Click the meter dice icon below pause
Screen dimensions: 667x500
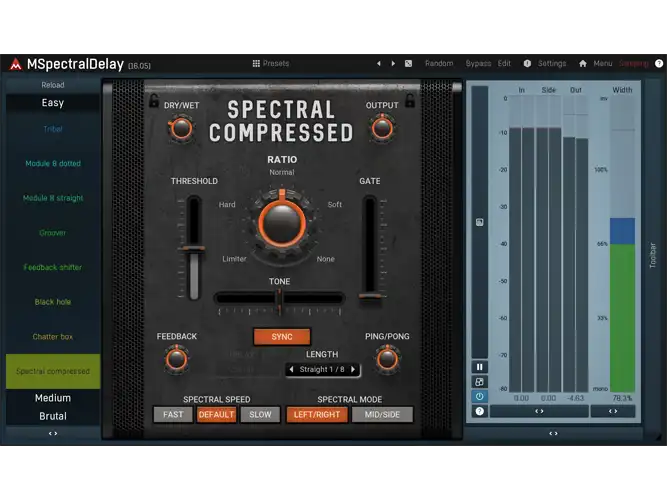479,382
